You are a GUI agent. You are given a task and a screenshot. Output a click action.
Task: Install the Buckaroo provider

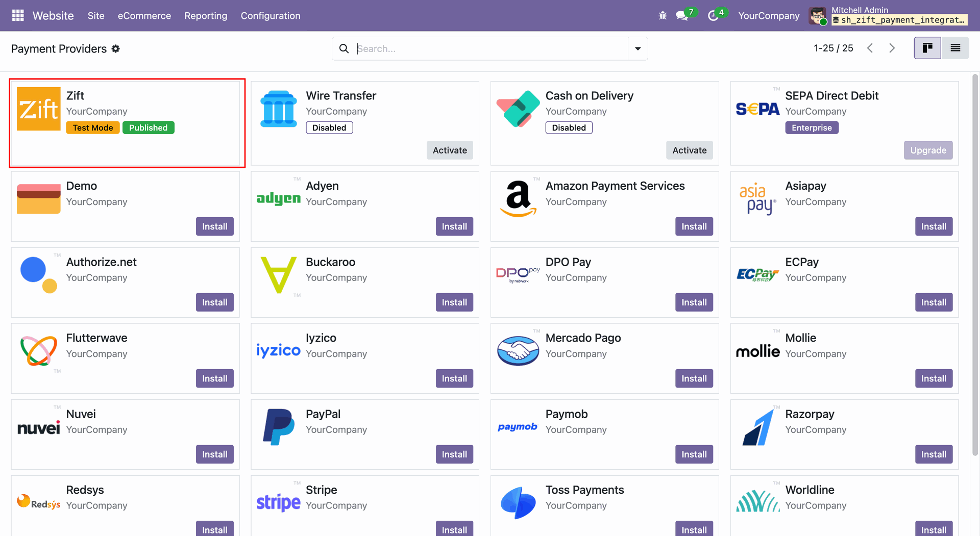[x=454, y=302]
